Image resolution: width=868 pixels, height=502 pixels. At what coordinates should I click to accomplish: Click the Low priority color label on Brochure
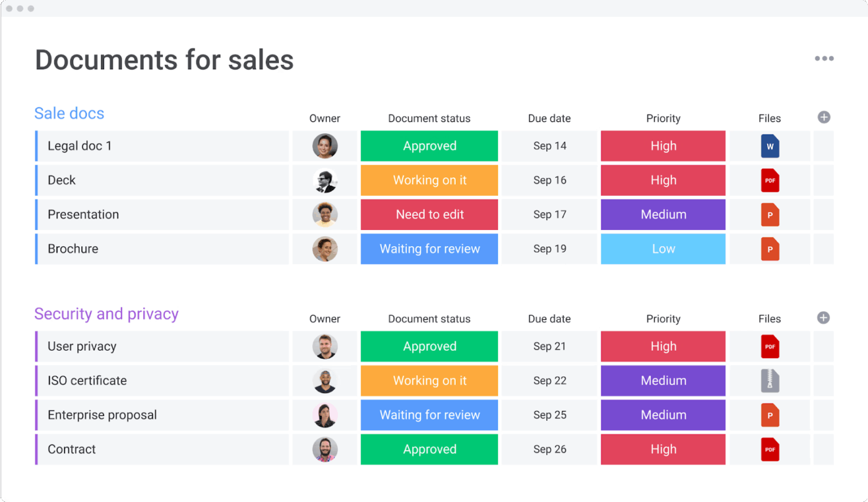663,249
